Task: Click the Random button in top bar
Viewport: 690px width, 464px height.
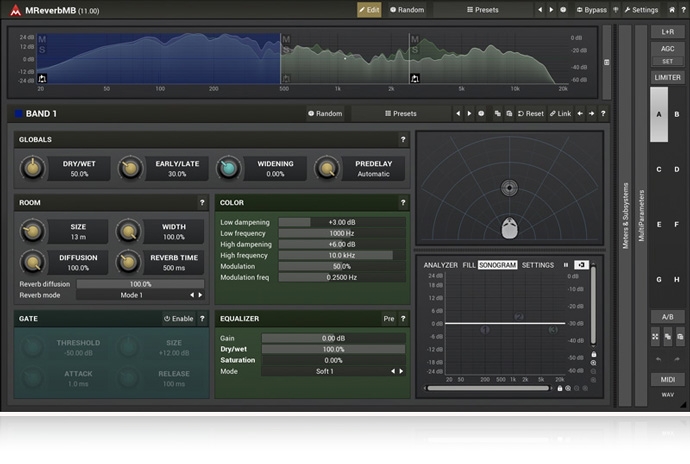Action: tap(406, 10)
